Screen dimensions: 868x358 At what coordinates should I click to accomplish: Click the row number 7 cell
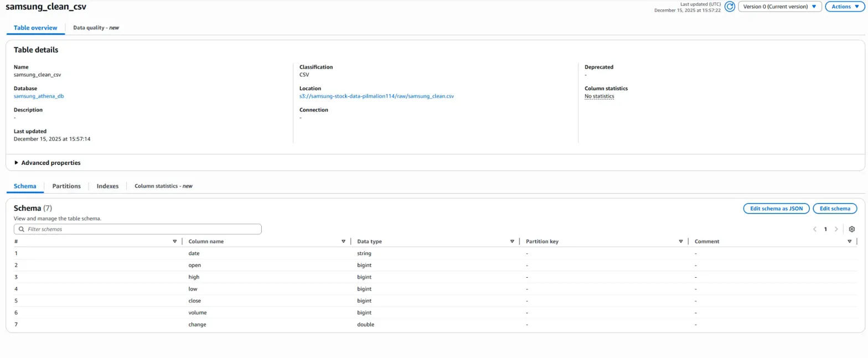(16, 324)
